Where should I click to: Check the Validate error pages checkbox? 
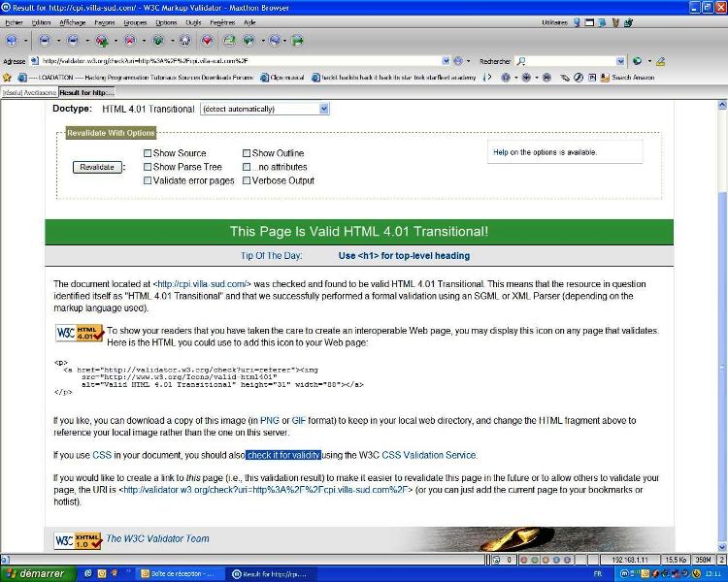148,180
